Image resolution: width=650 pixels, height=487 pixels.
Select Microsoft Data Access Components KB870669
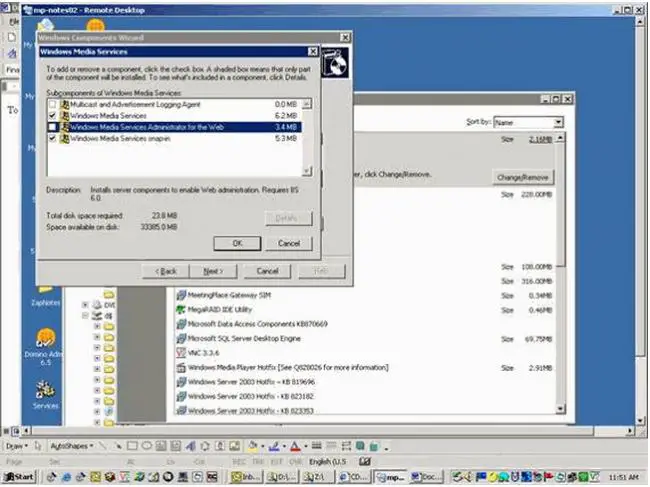pos(257,324)
